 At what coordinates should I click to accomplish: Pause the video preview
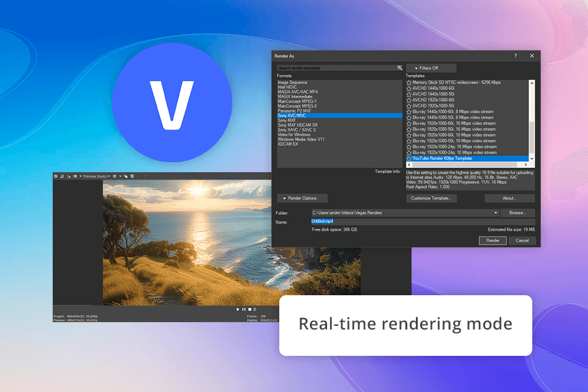[x=244, y=309]
